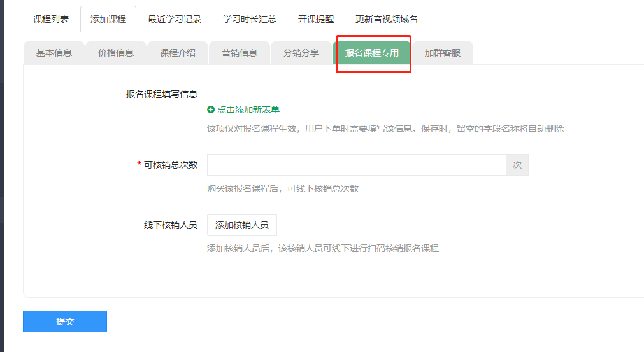Switch to 最近学习记录 tab

click(x=175, y=19)
